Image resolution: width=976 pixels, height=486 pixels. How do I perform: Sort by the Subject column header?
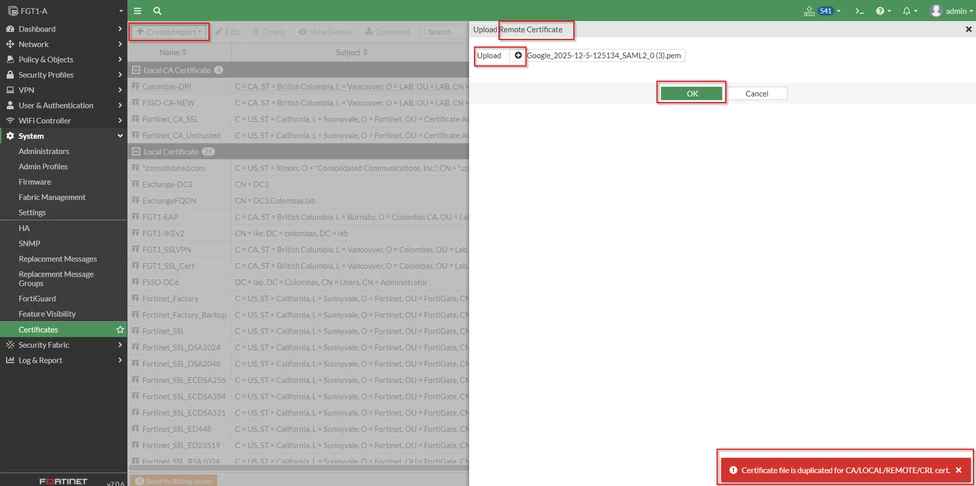pyautogui.click(x=352, y=52)
